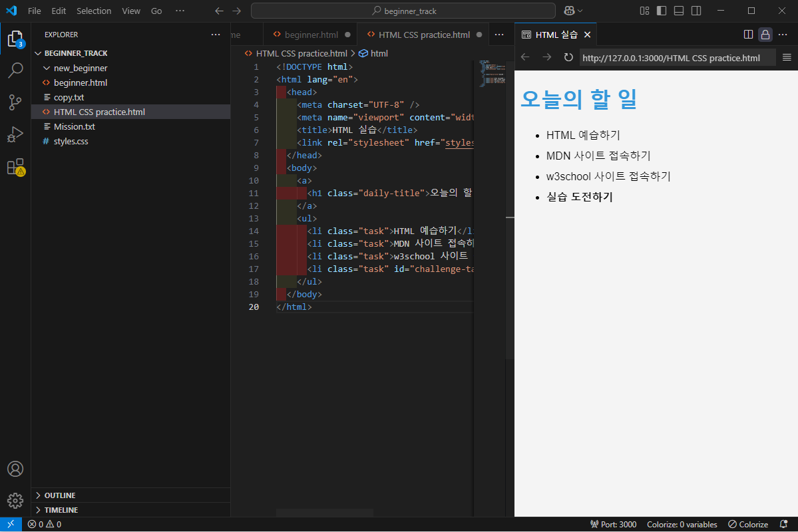Expand the new_beginner folder

(80, 68)
